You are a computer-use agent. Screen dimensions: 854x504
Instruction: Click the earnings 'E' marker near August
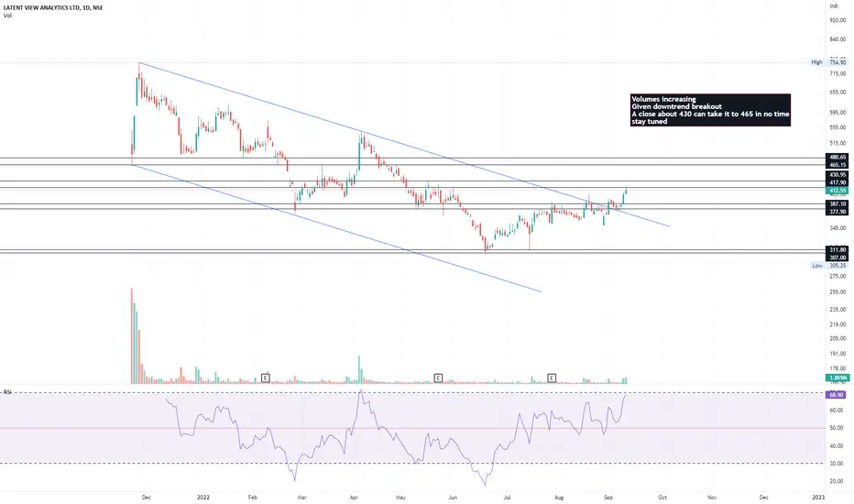coord(552,378)
